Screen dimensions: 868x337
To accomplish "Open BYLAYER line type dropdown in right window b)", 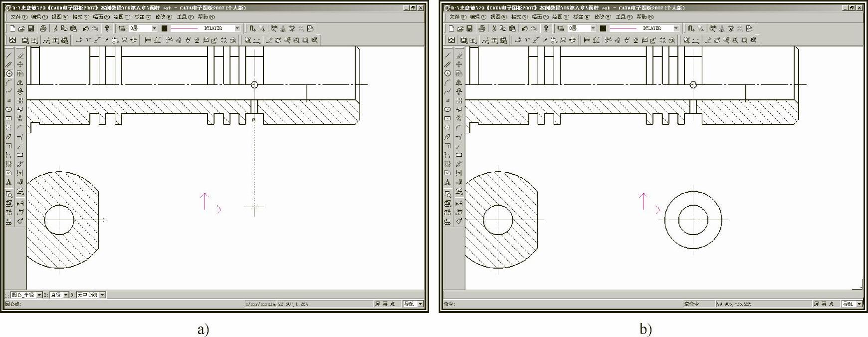I will [x=676, y=28].
